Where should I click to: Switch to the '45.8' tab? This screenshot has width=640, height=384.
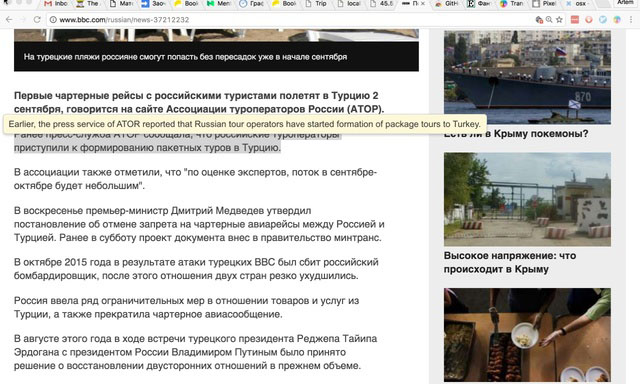(x=382, y=4)
